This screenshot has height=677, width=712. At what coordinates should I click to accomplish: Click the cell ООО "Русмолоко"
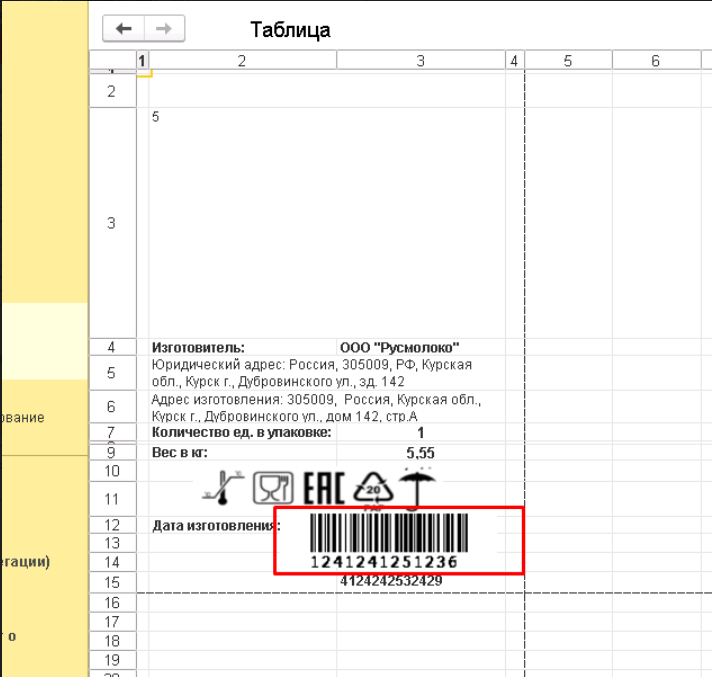tap(420, 347)
